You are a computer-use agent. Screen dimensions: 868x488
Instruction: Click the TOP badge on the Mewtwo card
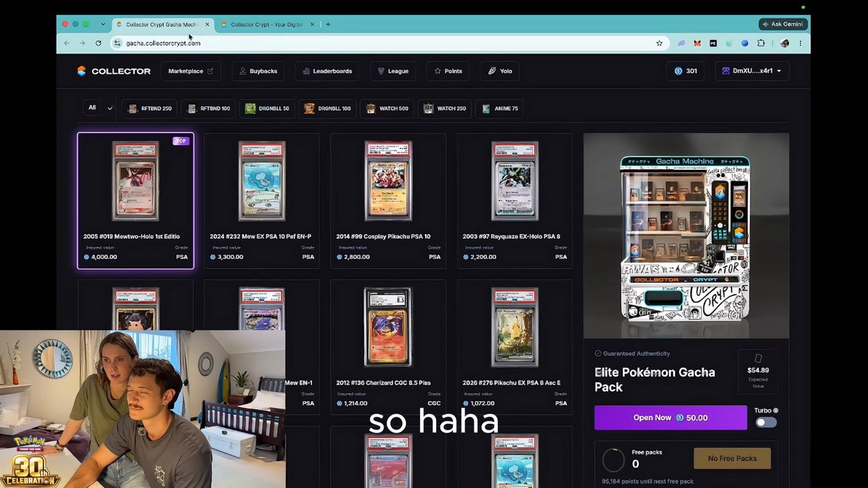181,141
